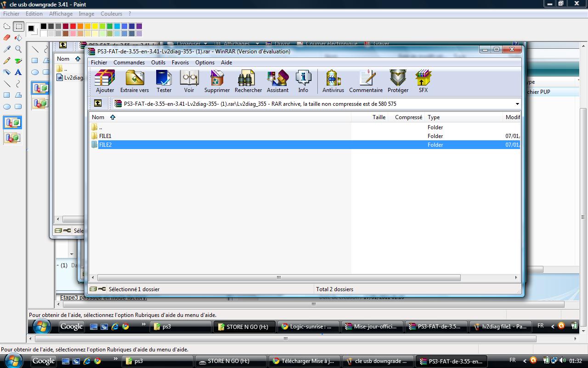Image resolution: width=588 pixels, height=368 pixels.
Task: Open WinRAR's Favoris menu
Action: (180, 63)
